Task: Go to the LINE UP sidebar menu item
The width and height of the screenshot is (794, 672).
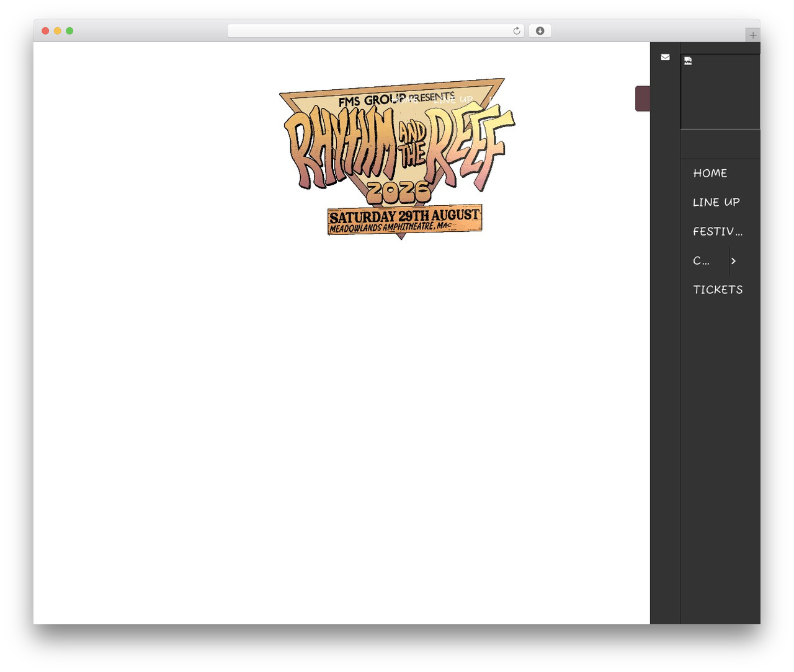Action: [716, 202]
